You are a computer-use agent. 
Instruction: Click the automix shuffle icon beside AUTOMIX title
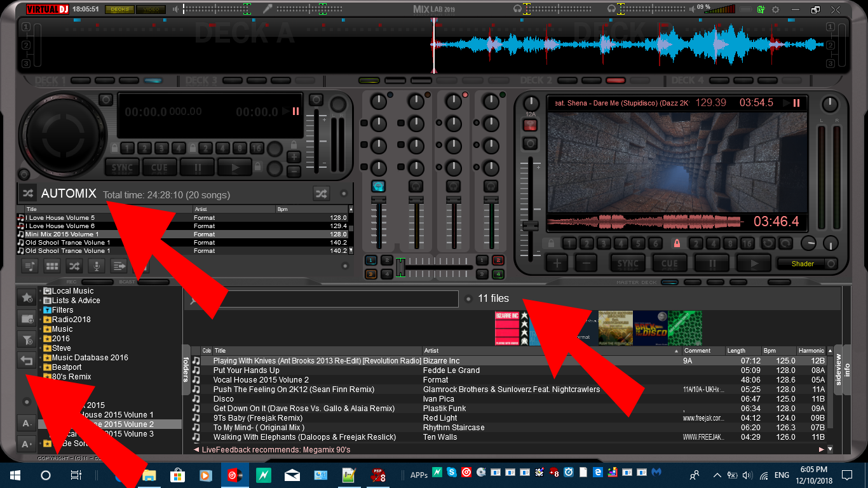(x=28, y=193)
